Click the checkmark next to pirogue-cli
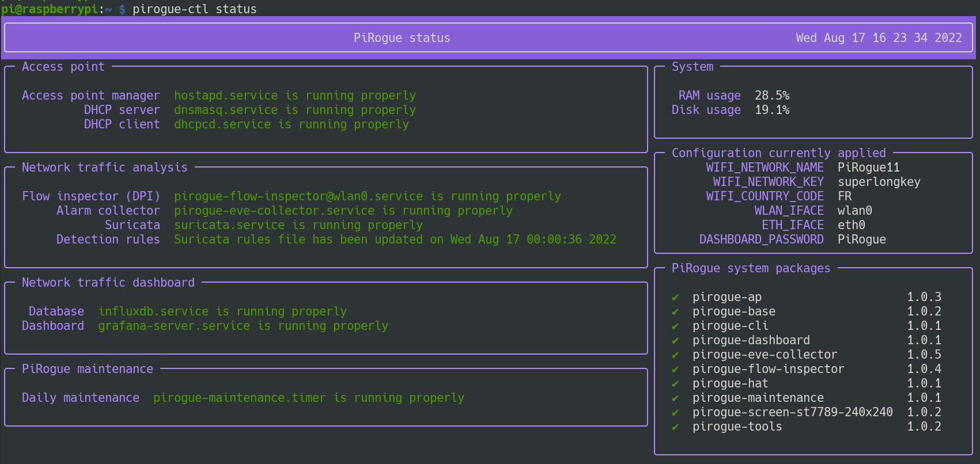The width and height of the screenshot is (980, 464). 675,326
